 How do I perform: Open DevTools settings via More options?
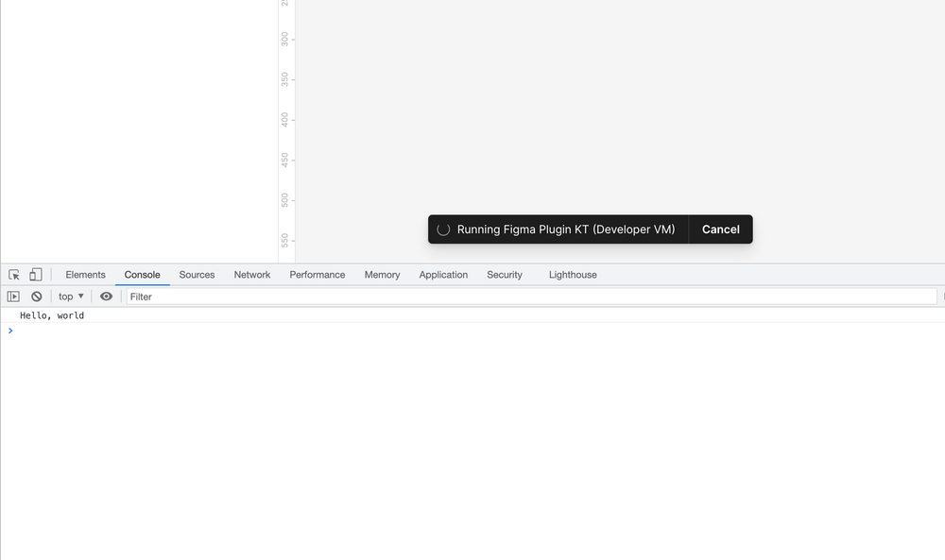click(x=942, y=274)
